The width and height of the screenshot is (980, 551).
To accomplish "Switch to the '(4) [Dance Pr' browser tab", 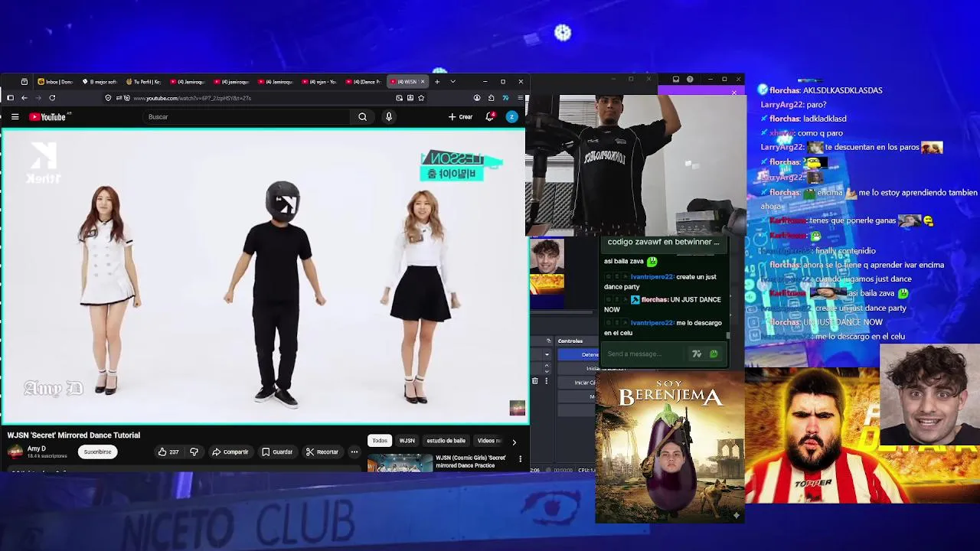I will click(x=364, y=82).
